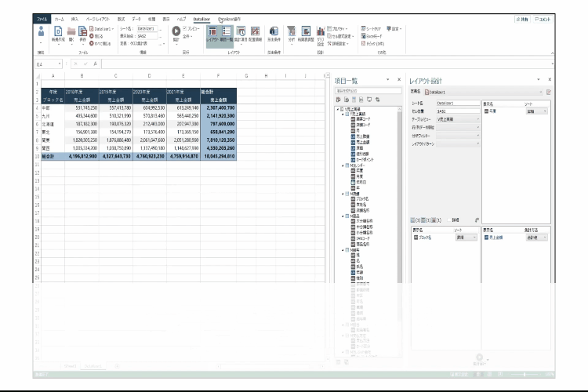Click the コメント button at top right
This screenshot has width=588, height=392.
point(543,18)
